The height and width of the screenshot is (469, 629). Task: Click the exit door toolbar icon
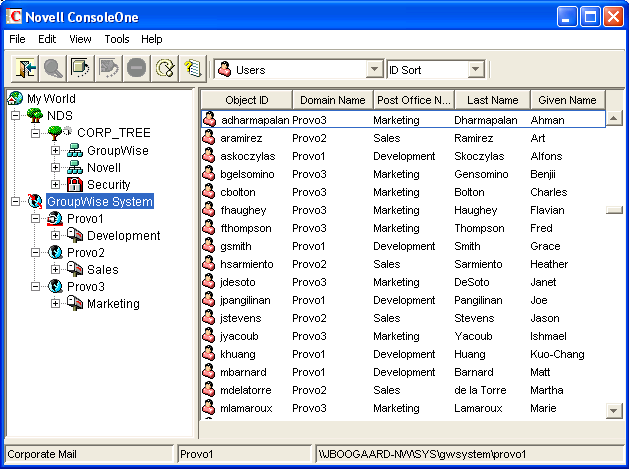[25, 69]
